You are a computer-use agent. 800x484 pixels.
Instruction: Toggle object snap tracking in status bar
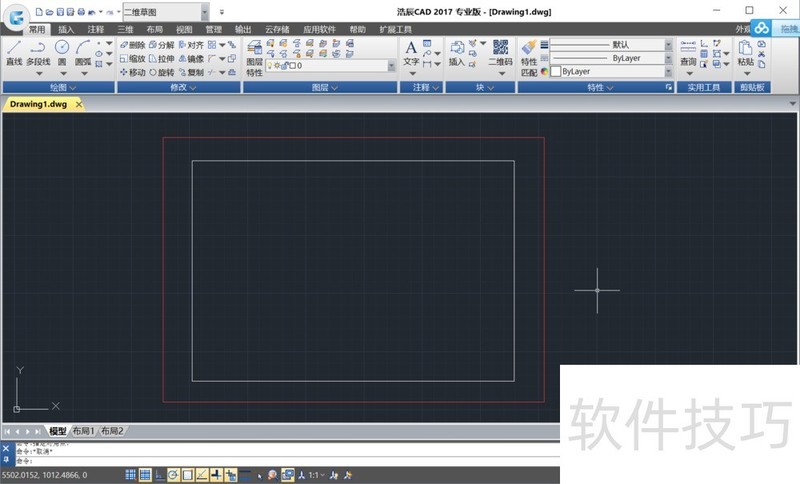tap(202, 475)
